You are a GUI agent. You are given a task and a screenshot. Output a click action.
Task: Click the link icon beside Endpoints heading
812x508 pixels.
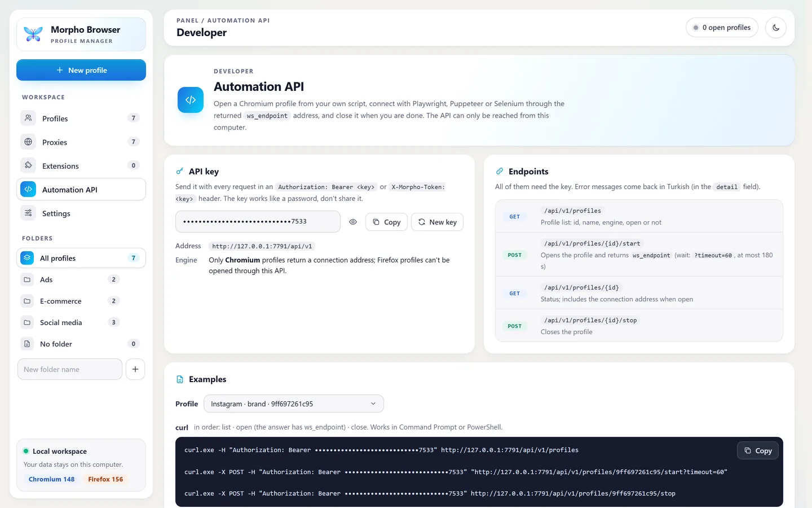click(500, 171)
